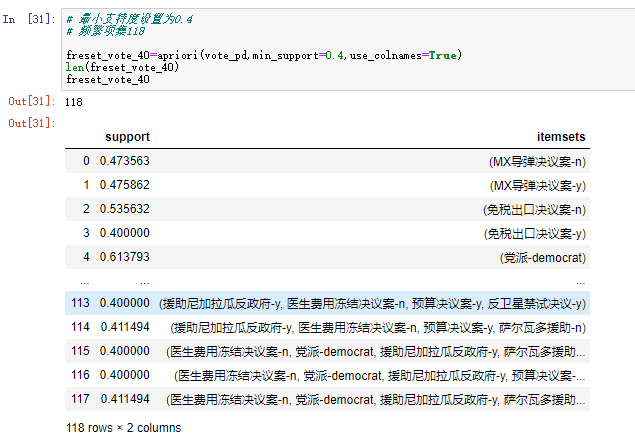Screen dimensions: 635x437
Task: Click row 2 免税出口决议案-n itemset
Action: click(x=534, y=209)
